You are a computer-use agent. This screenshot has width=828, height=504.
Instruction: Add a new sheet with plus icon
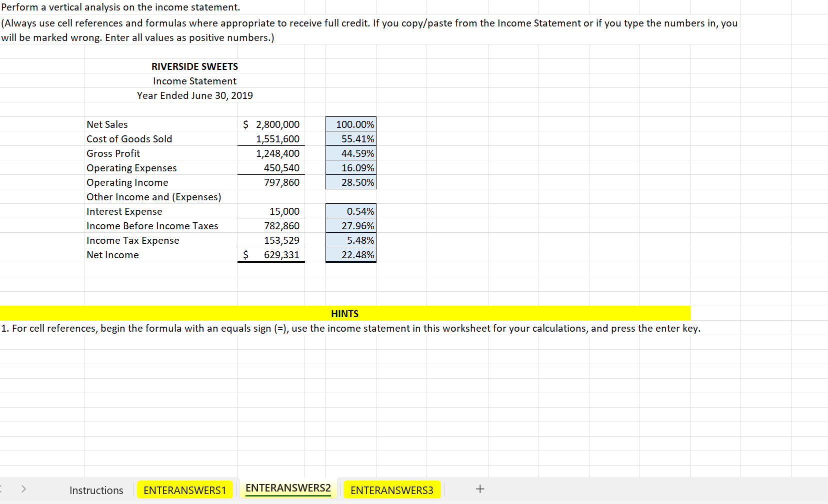[480, 489]
